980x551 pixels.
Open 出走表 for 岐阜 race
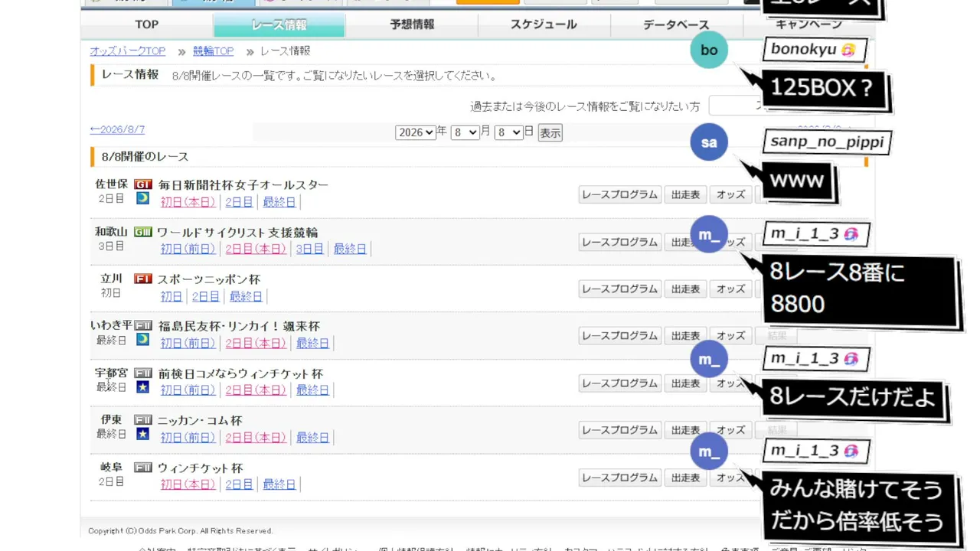pyautogui.click(x=685, y=478)
